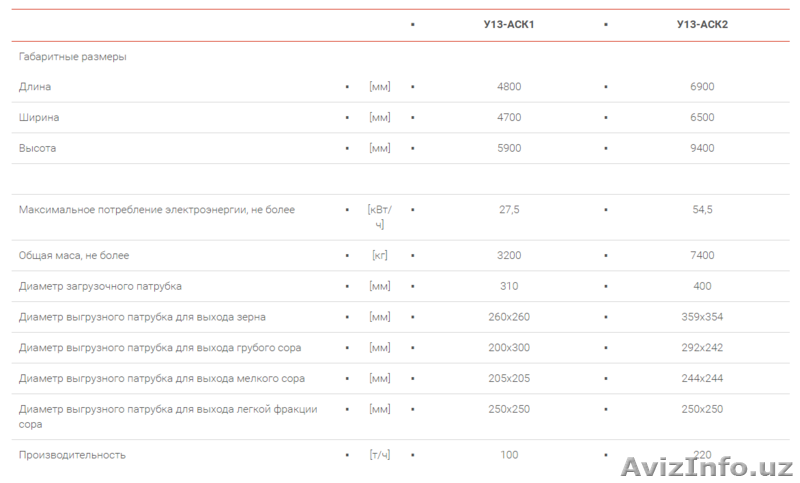Image resolution: width=800 pixels, height=483 pixels.
Task: Select the 9400 height value
Action: click(x=702, y=148)
